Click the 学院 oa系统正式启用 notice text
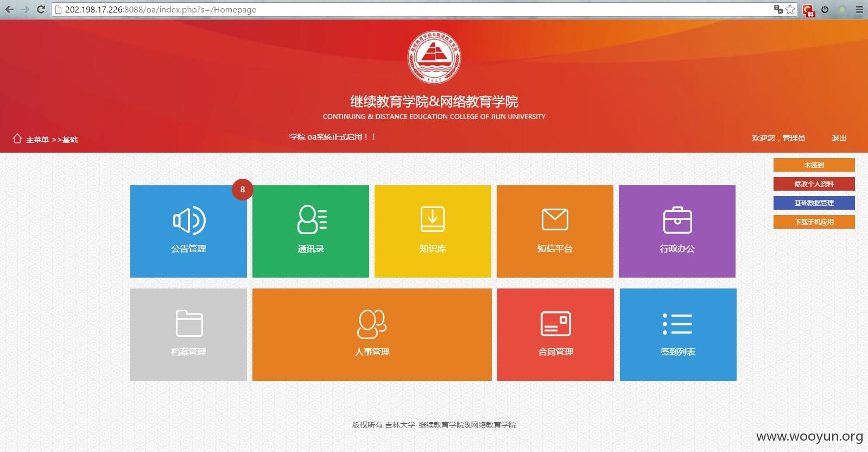This screenshot has height=452, width=868. tap(332, 137)
